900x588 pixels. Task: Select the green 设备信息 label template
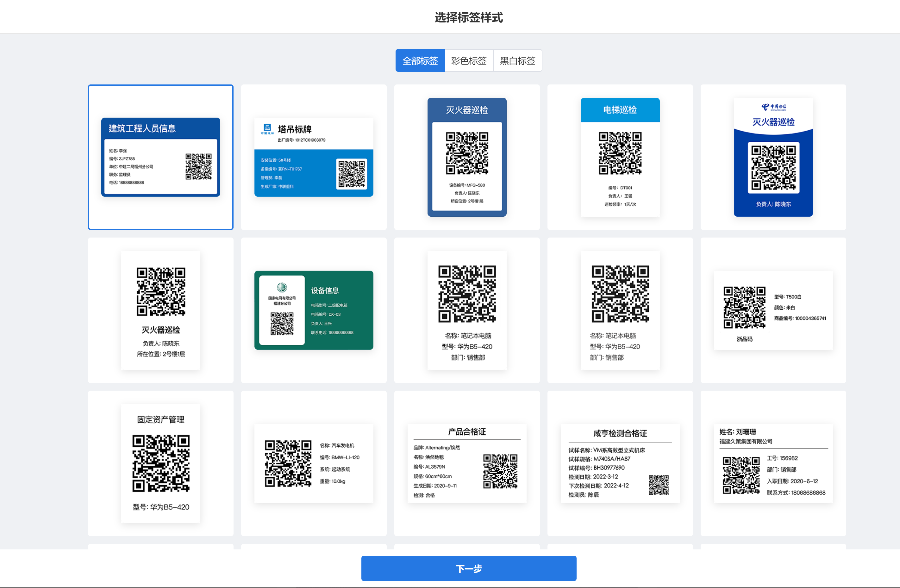tap(314, 310)
